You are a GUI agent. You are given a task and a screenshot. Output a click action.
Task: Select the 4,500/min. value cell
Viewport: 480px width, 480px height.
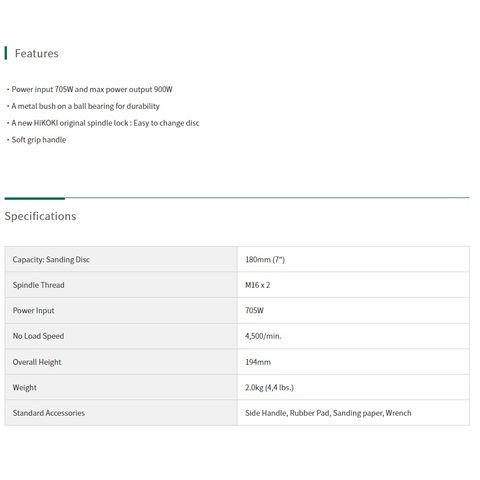tap(353, 336)
